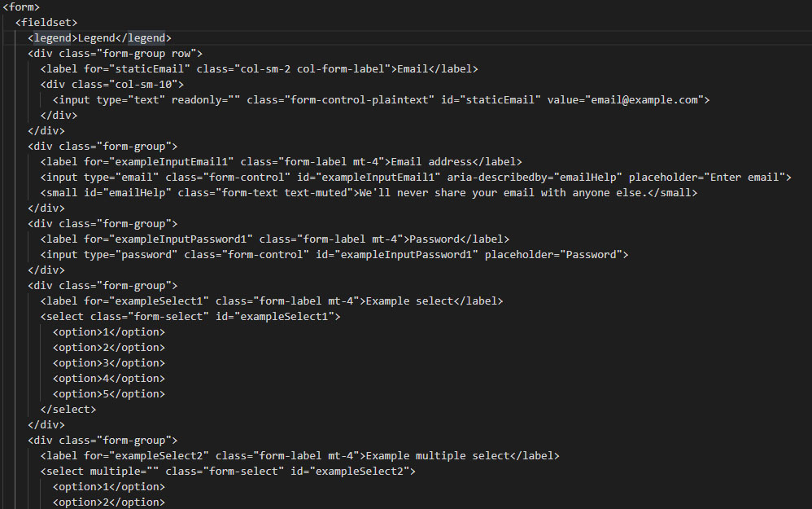Place cursor on the col-sm-10 div line
This screenshot has width=812, height=509.
[x=111, y=85]
